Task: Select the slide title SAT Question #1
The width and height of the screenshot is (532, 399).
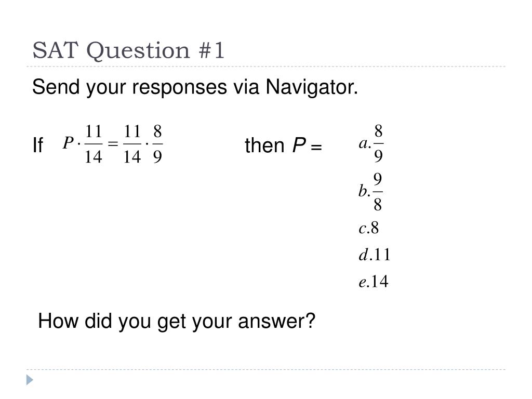Action: [128, 51]
